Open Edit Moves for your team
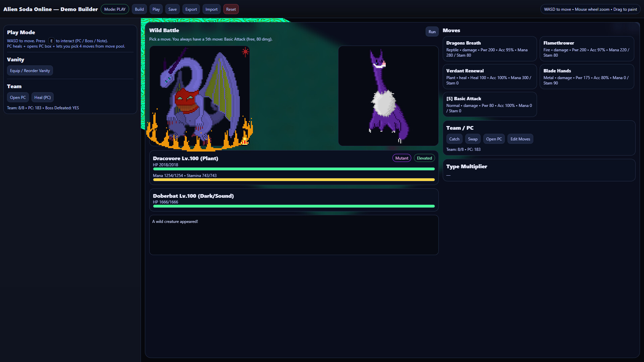 click(520, 139)
